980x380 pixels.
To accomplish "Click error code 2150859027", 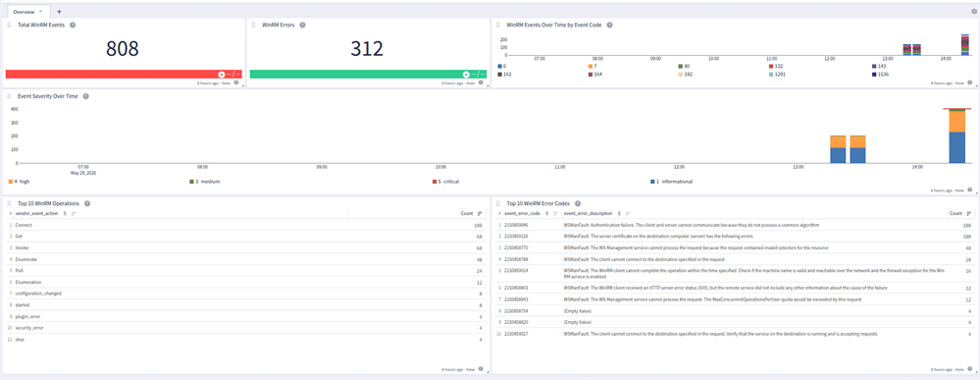I will point(516,334).
